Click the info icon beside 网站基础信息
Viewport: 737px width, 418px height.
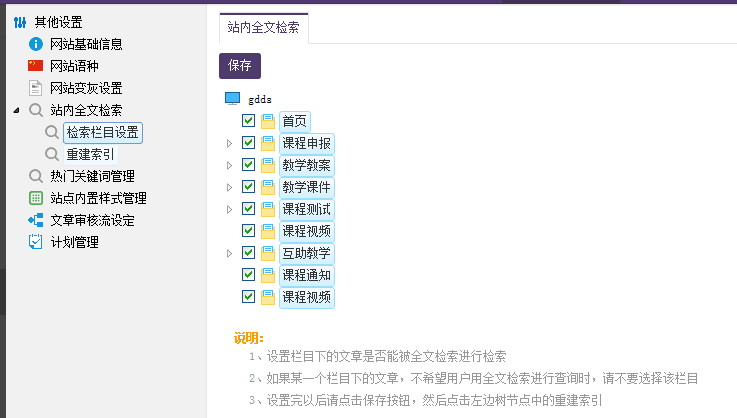36,44
